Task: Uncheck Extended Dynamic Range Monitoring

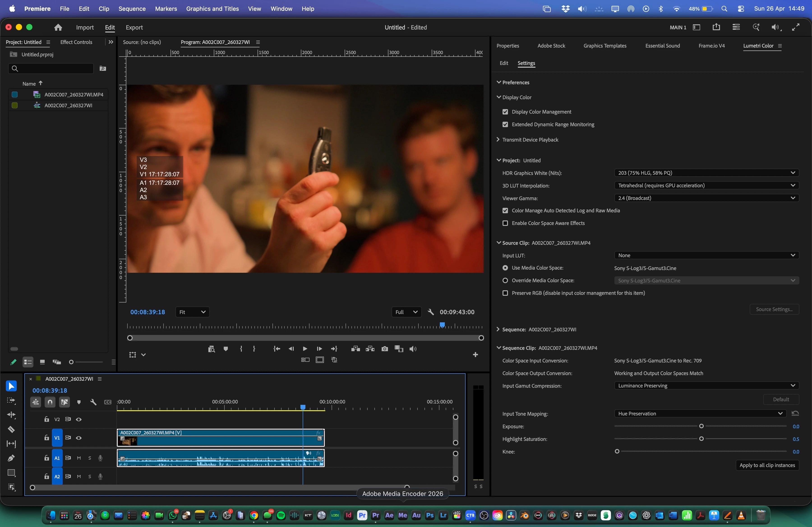Action: (505, 124)
